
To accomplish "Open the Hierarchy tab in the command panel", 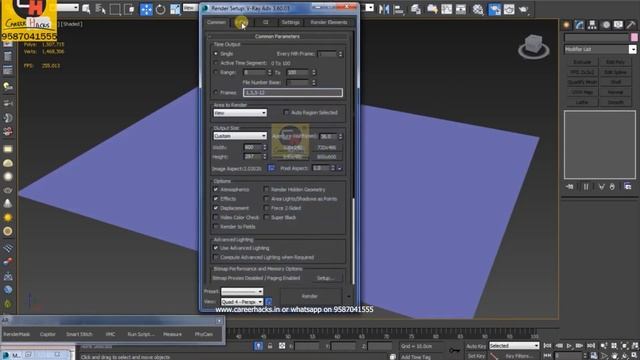I will click(592, 25).
